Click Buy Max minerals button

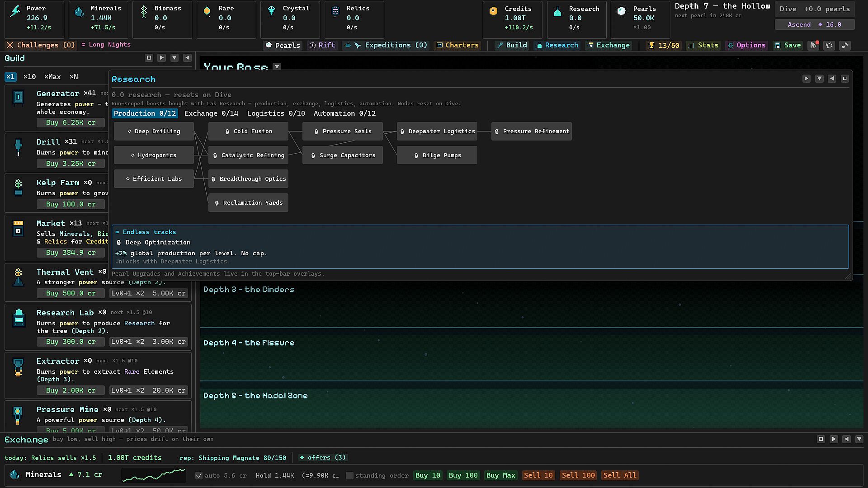pyautogui.click(x=500, y=475)
